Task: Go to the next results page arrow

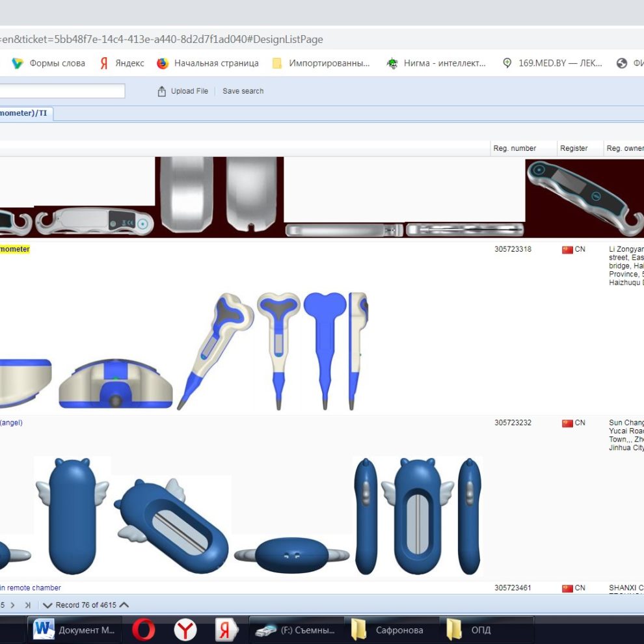Action: (12, 605)
